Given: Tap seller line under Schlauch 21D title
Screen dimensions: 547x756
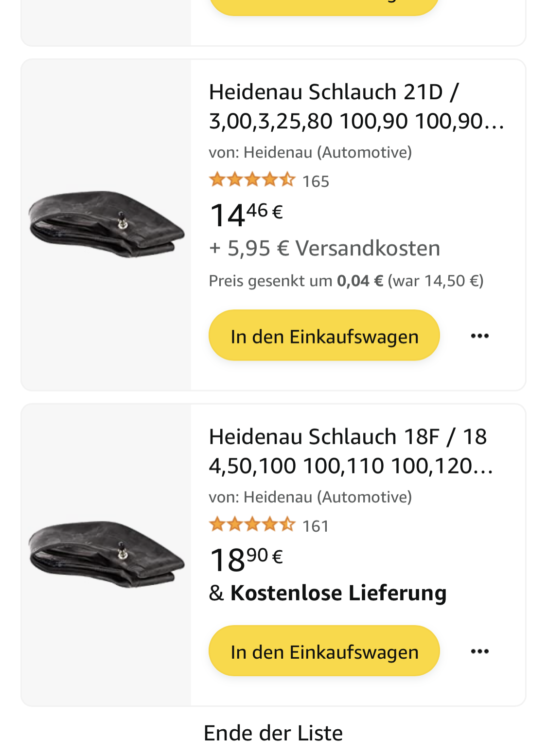Looking at the screenshot, I should pos(310,152).
